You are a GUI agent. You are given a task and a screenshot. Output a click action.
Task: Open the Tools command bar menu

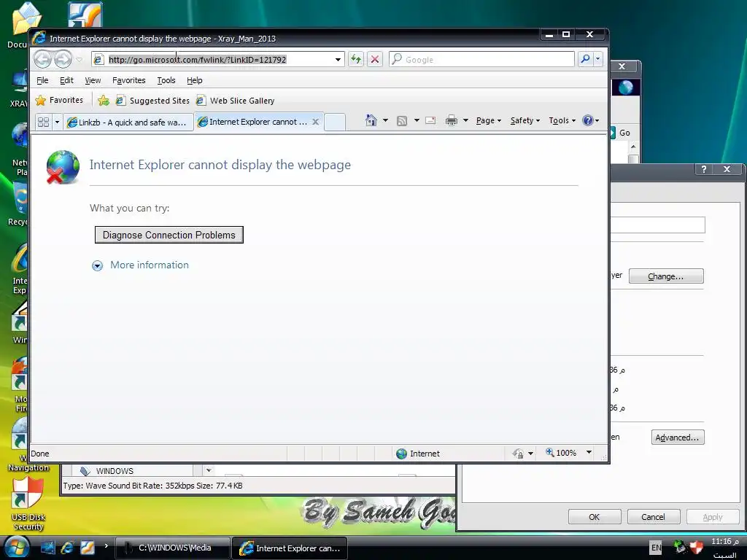(x=562, y=120)
